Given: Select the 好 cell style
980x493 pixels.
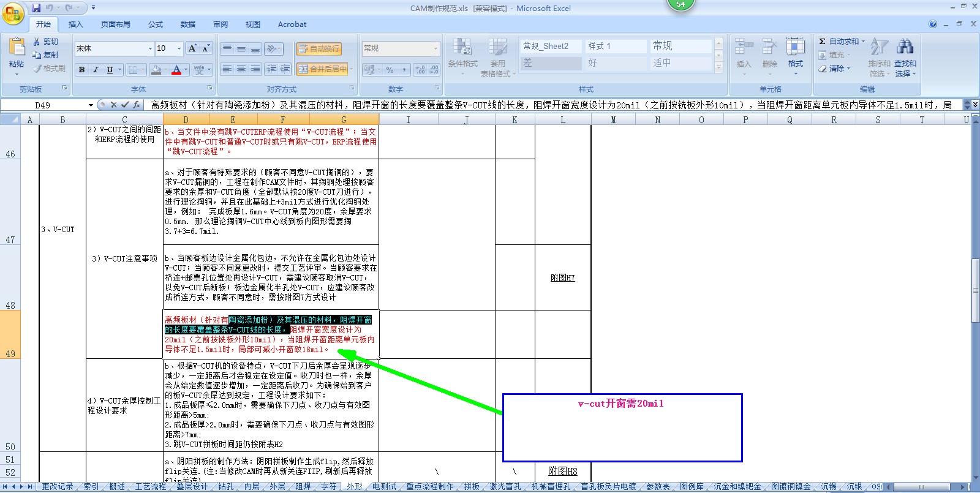Looking at the screenshot, I should click(616, 63).
